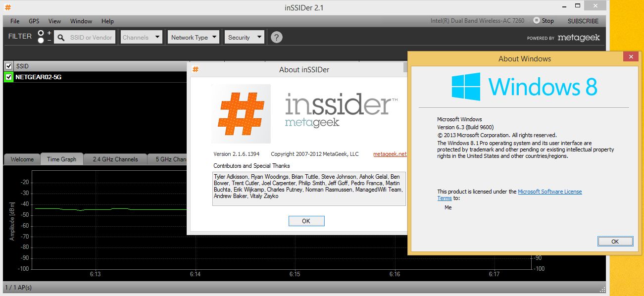Open the Window menu

click(81, 21)
